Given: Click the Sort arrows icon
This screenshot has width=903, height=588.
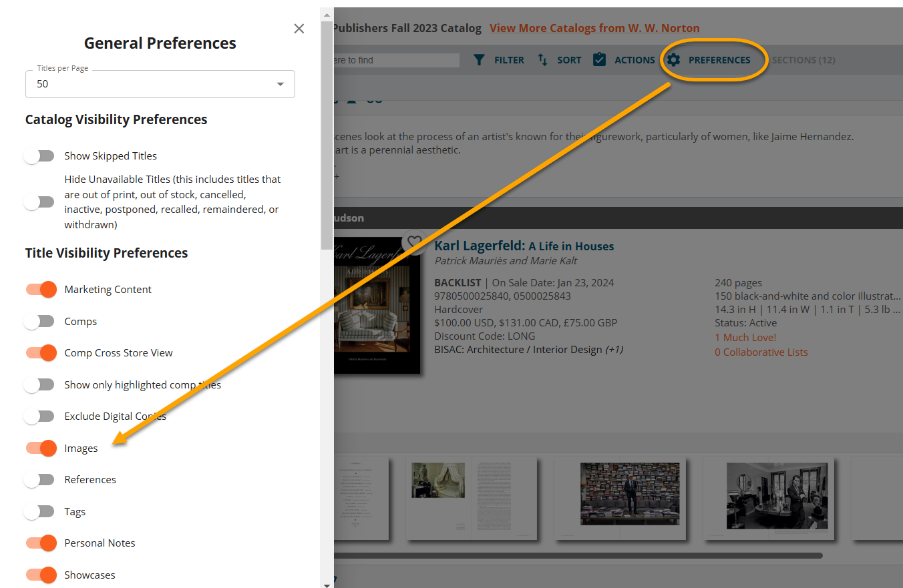Looking at the screenshot, I should click(x=542, y=60).
